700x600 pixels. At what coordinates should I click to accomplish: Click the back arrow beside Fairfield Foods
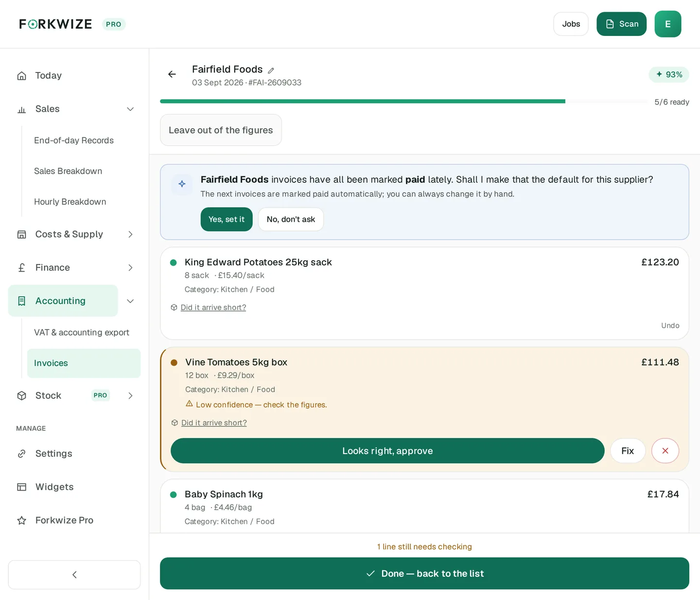pos(172,74)
